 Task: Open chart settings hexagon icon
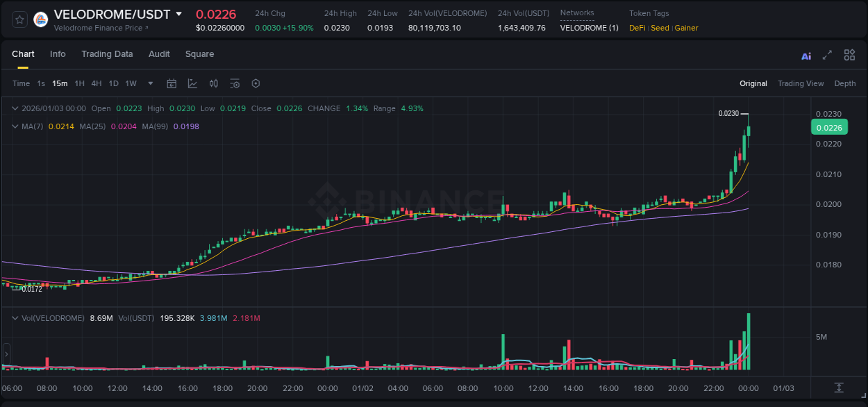coord(256,83)
